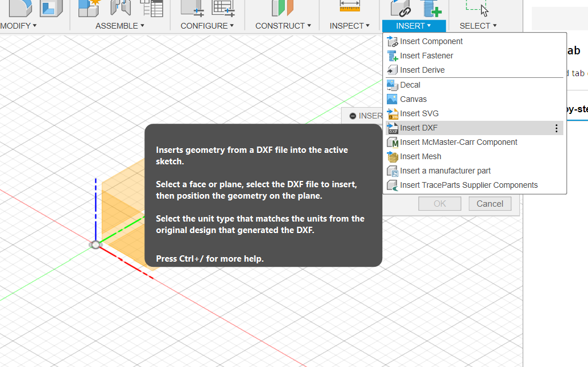This screenshot has height=367, width=588.
Task: Select the Shell tool icon in MODIFY group
Action: pyautogui.click(x=52, y=8)
